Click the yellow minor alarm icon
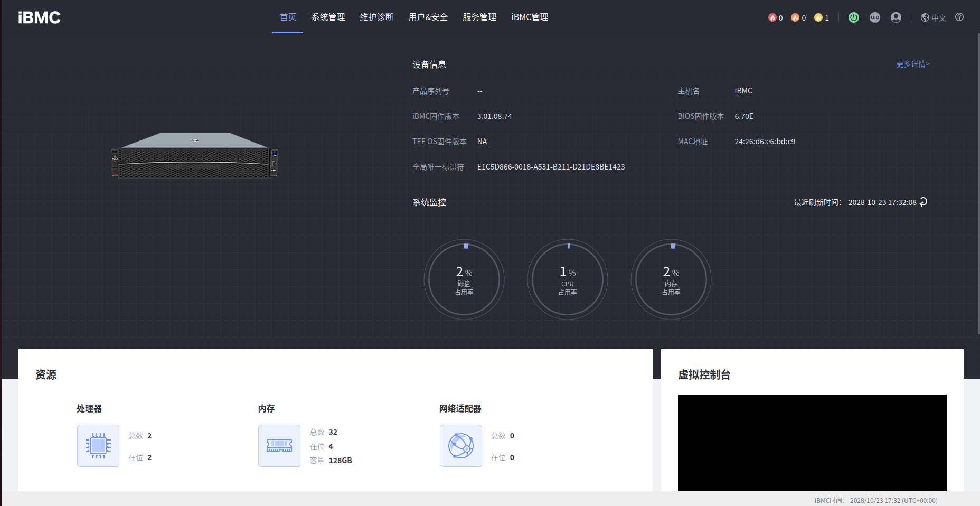Screen dimensions: 980x506 click(818, 17)
